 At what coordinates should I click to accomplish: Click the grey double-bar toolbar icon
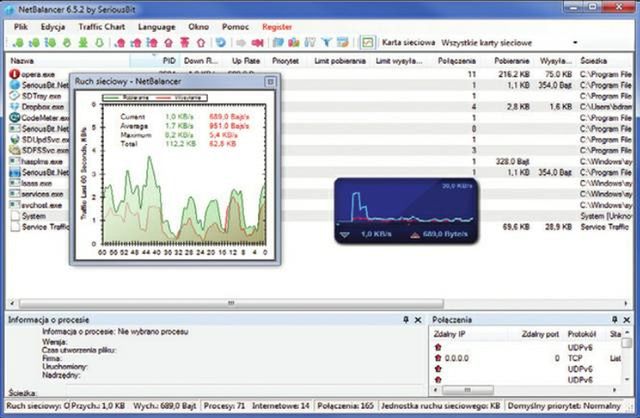pyautogui.click(x=310, y=42)
